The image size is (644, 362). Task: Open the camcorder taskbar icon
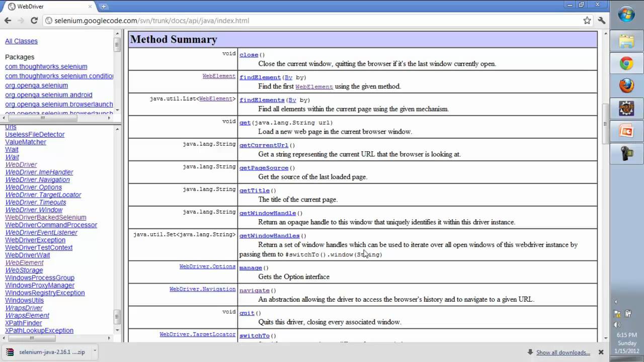[x=626, y=154]
